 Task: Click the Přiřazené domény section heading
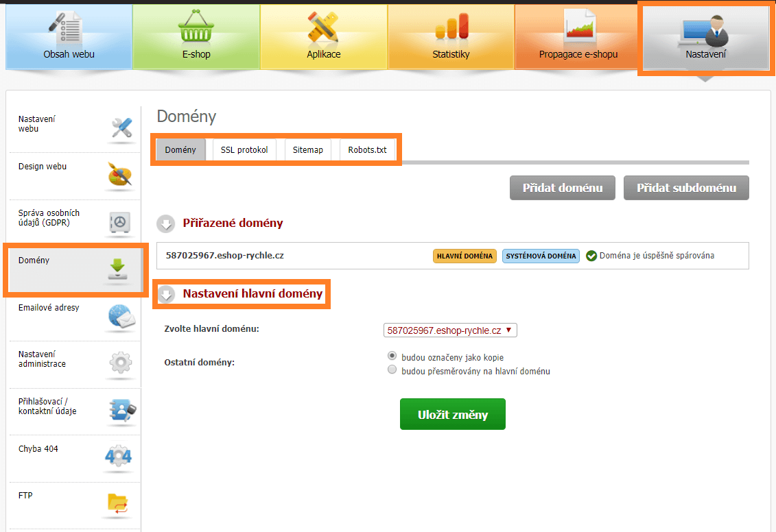coord(233,223)
